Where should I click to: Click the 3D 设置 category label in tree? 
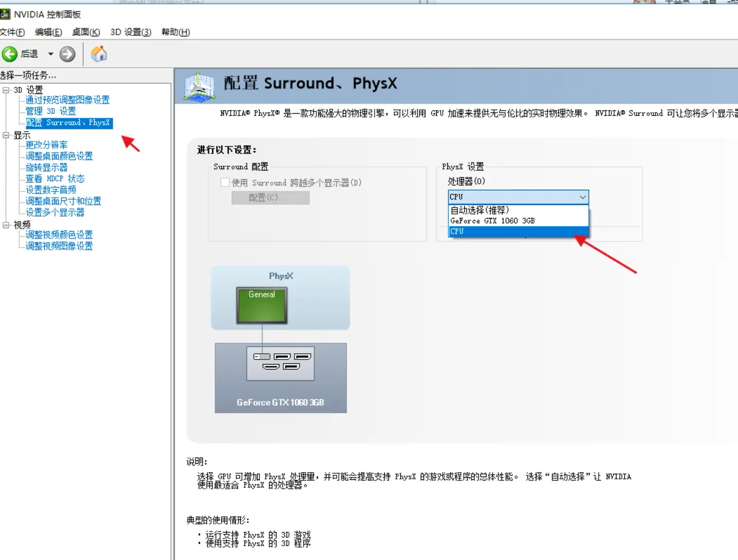click(28, 90)
